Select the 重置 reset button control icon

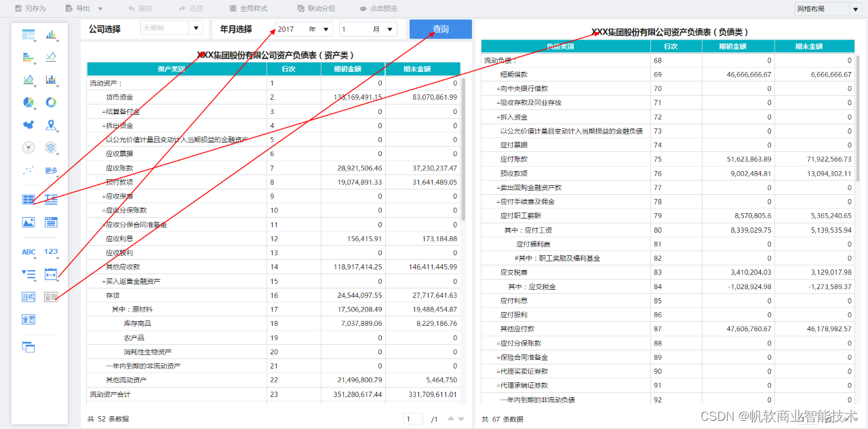tap(28, 319)
